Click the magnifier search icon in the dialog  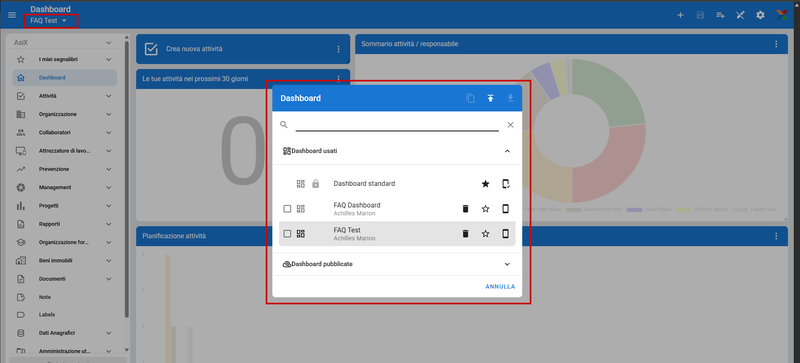284,125
